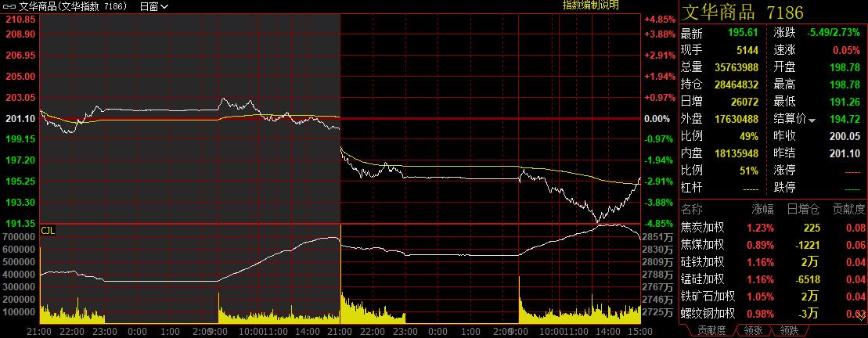This screenshot has width=868, height=338.
Task: Click the 日增 value 26072
Action: click(744, 102)
